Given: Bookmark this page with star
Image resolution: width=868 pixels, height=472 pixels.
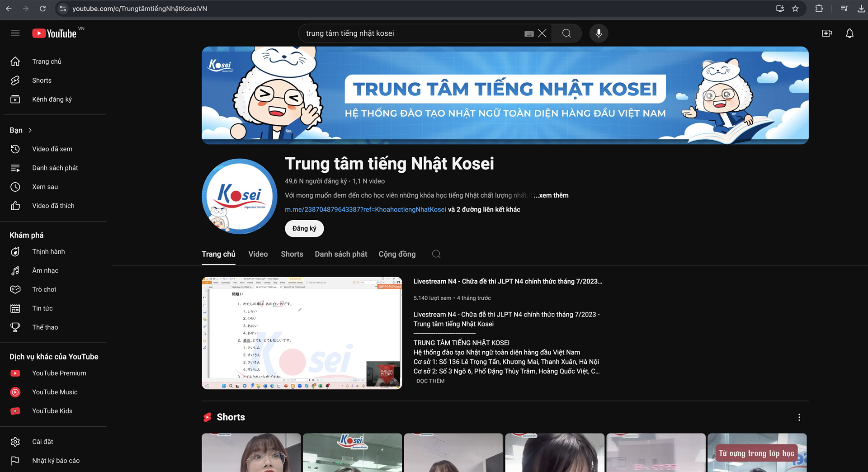Looking at the screenshot, I should (x=795, y=9).
